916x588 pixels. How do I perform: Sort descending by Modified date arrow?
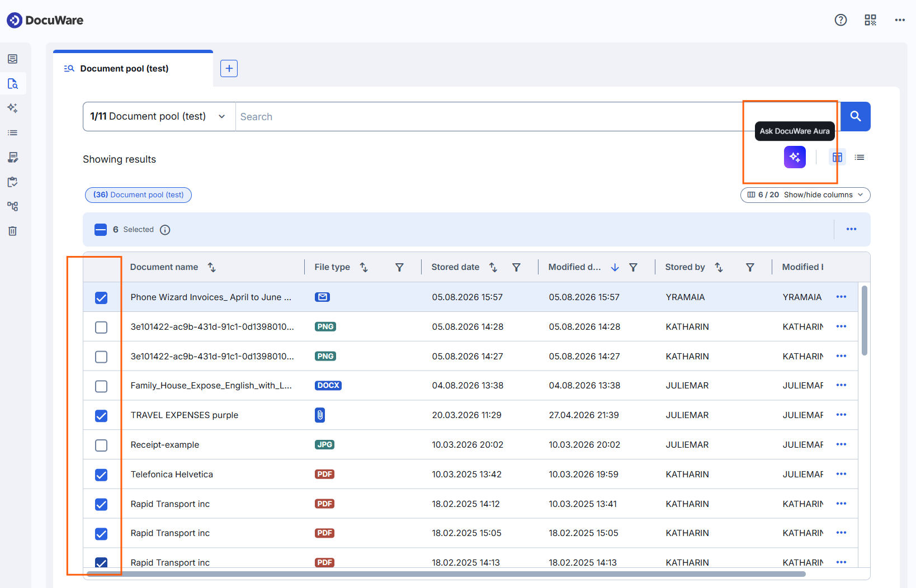[615, 267]
